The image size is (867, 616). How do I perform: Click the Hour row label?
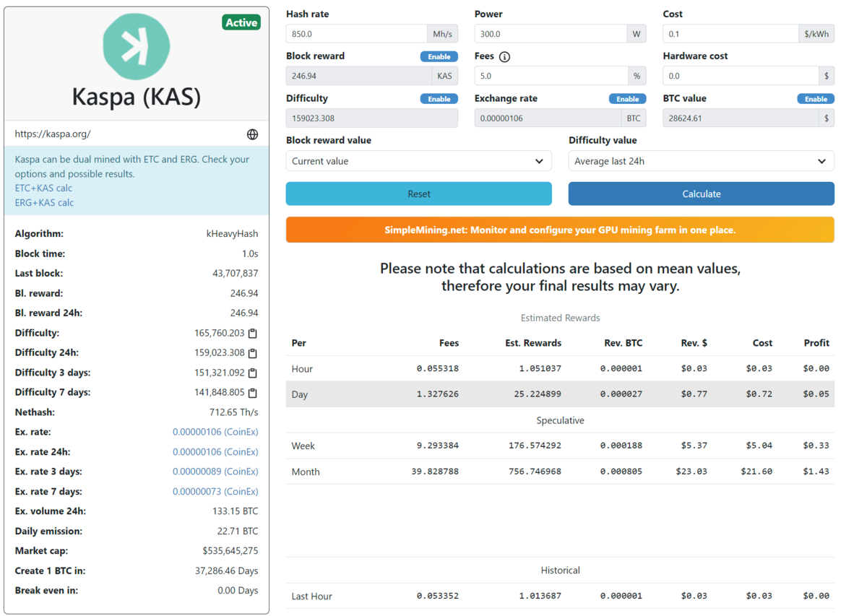pyautogui.click(x=302, y=369)
